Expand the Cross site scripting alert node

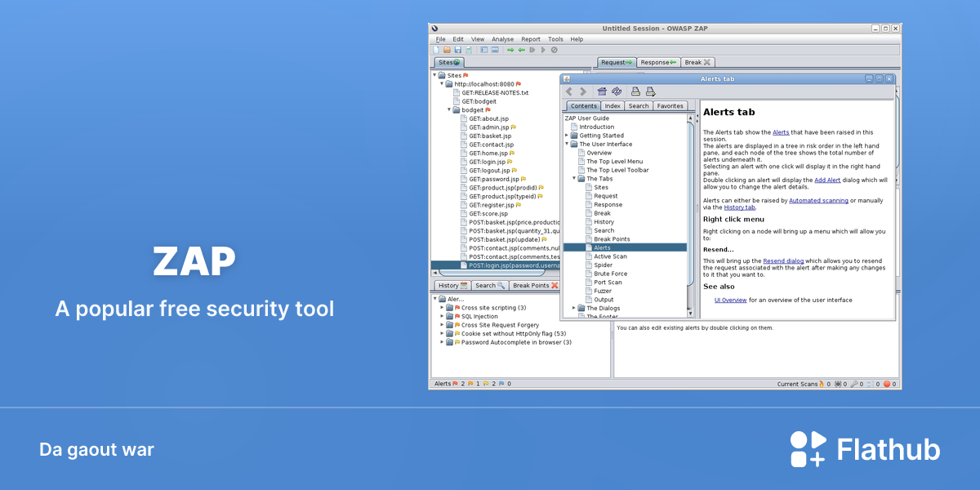pyautogui.click(x=442, y=308)
